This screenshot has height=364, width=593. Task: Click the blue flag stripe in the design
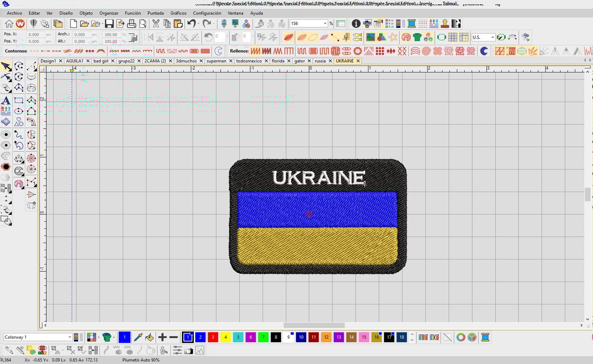pyautogui.click(x=317, y=209)
